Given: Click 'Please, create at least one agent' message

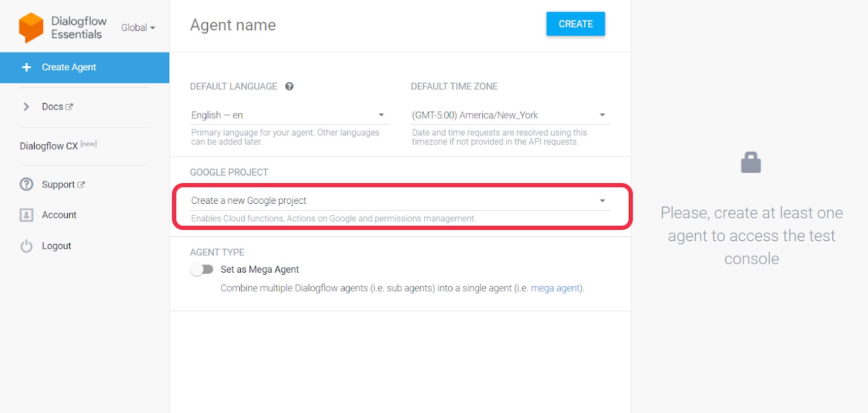Looking at the screenshot, I should (x=751, y=236).
